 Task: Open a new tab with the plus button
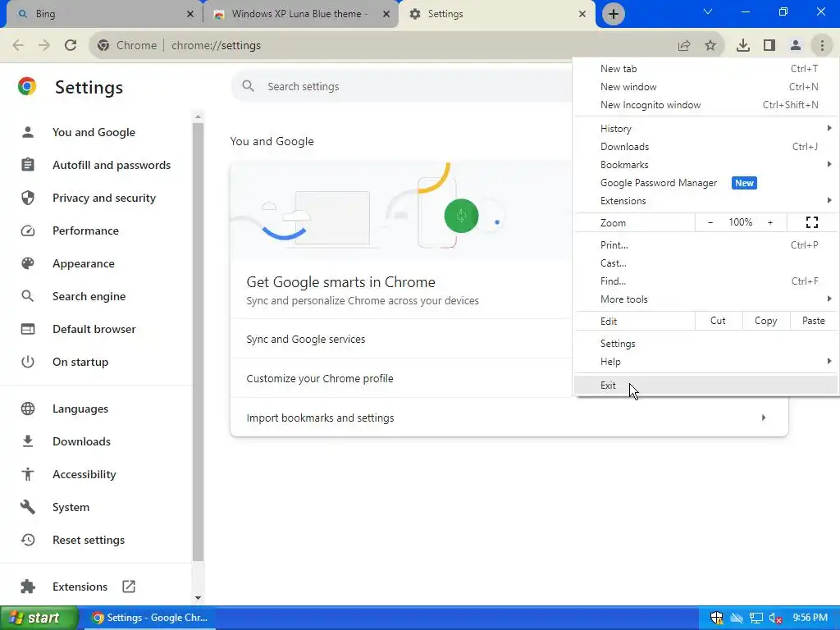(614, 14)
